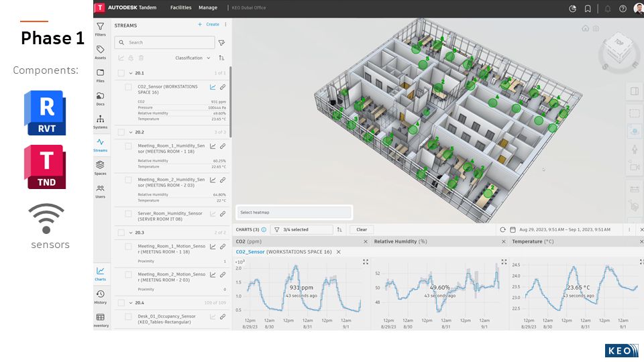
Task: Click the CO2_Sensor link in chart header
Action: [250, 252]
